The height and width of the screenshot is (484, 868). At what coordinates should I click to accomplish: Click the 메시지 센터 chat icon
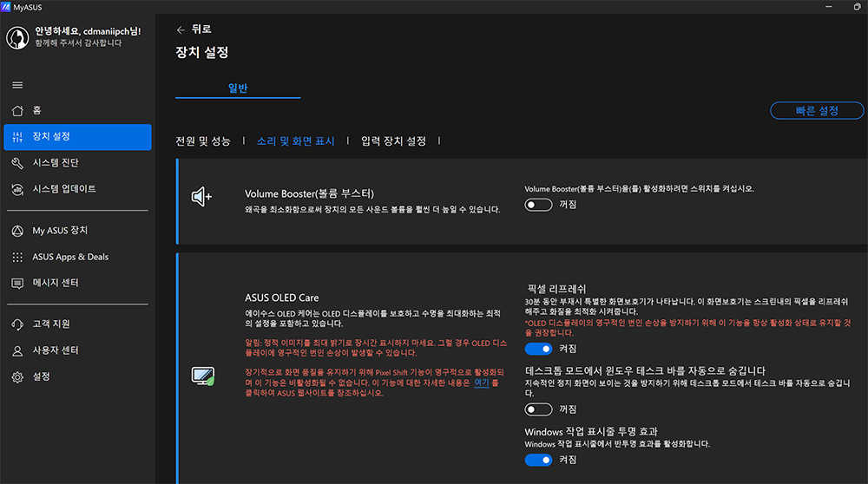17,284
